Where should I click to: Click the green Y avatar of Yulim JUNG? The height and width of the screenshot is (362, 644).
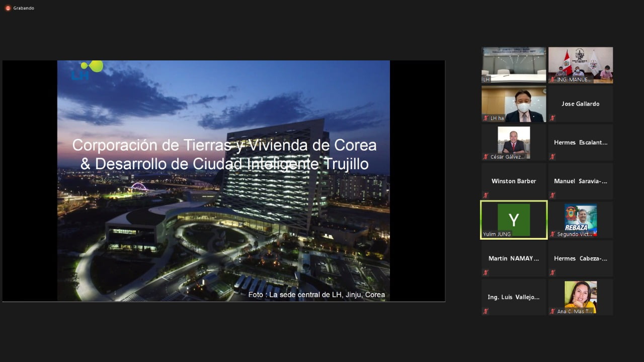[514, 220]
